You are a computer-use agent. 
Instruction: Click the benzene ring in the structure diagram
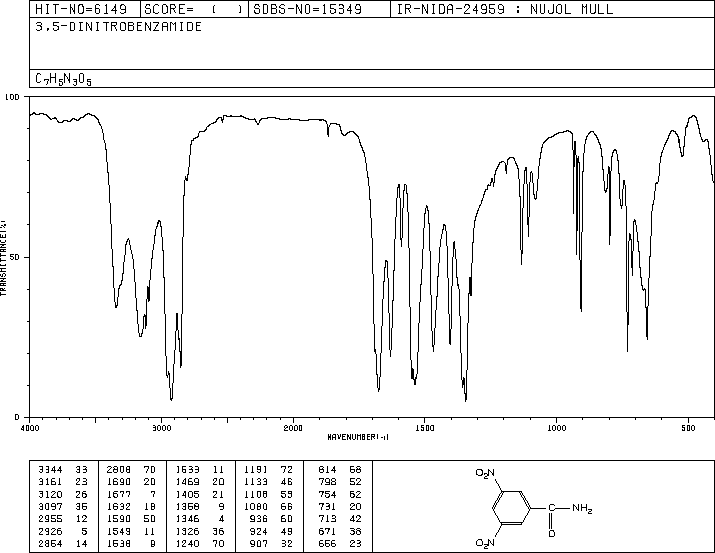[x=511, y=508]
